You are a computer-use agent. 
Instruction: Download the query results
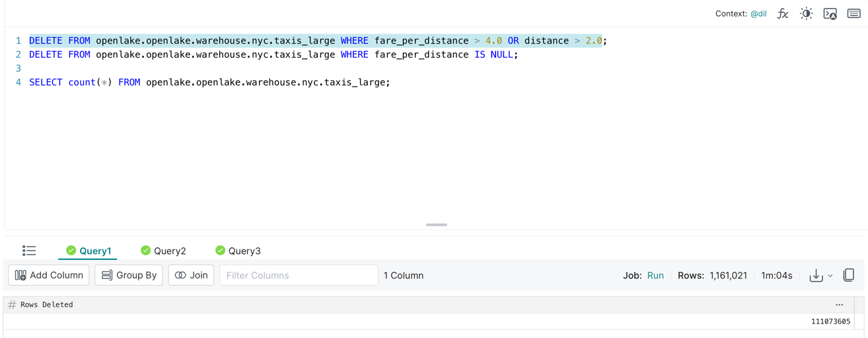(816, 276)
